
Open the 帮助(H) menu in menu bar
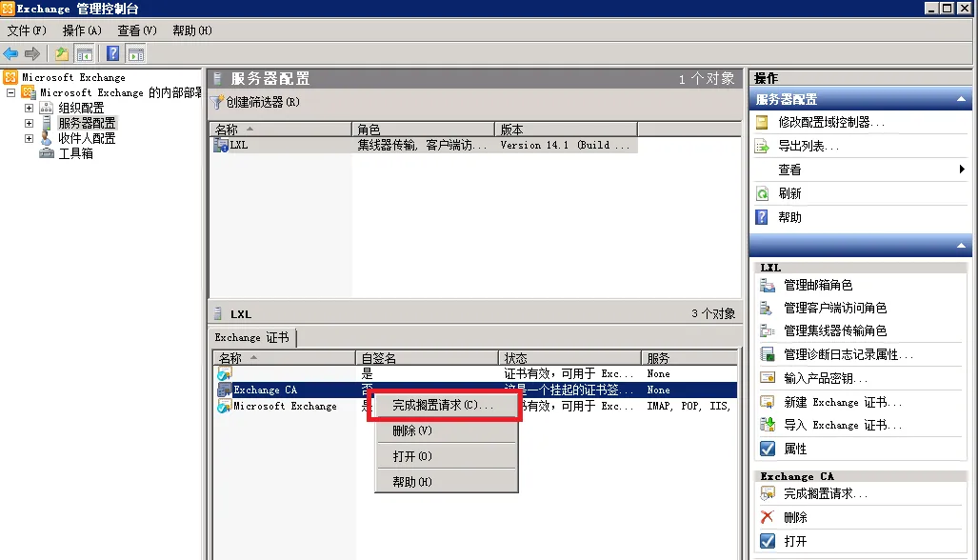tap(192, 30)
